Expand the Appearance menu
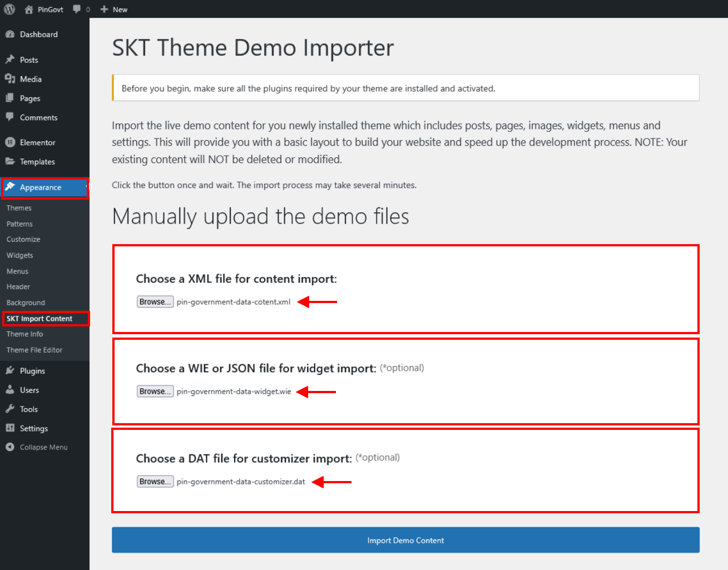728x570 pixels. coord(41,187)
